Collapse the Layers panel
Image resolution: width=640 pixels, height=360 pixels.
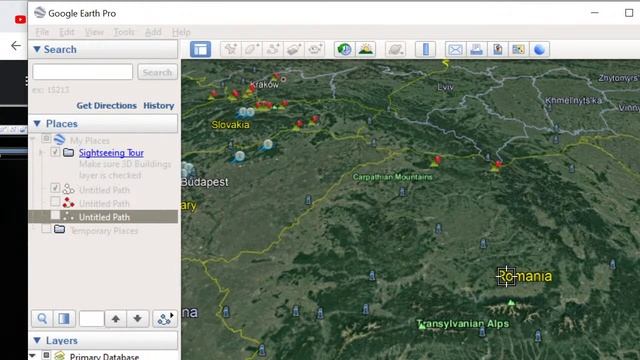(37, 340)
